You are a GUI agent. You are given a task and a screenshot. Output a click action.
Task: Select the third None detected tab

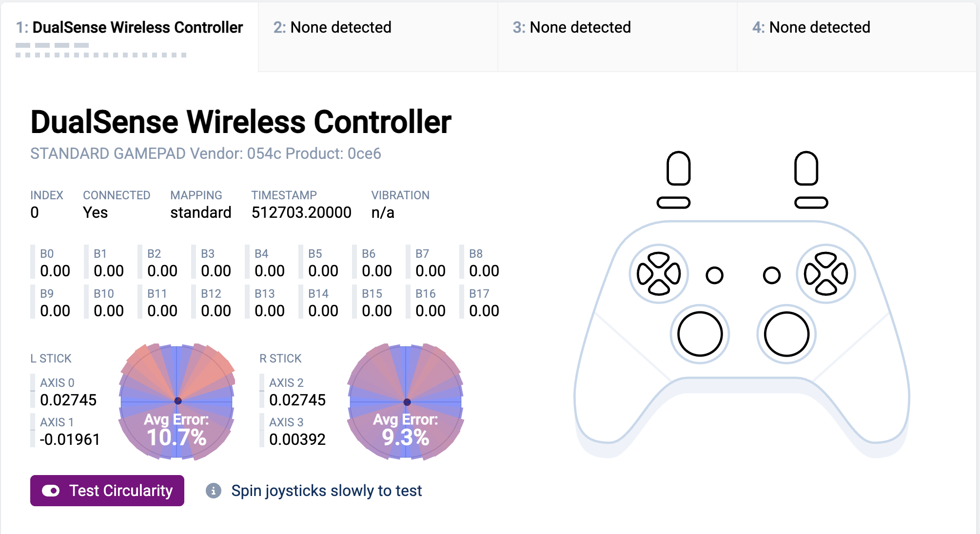(x=571, y=28)
